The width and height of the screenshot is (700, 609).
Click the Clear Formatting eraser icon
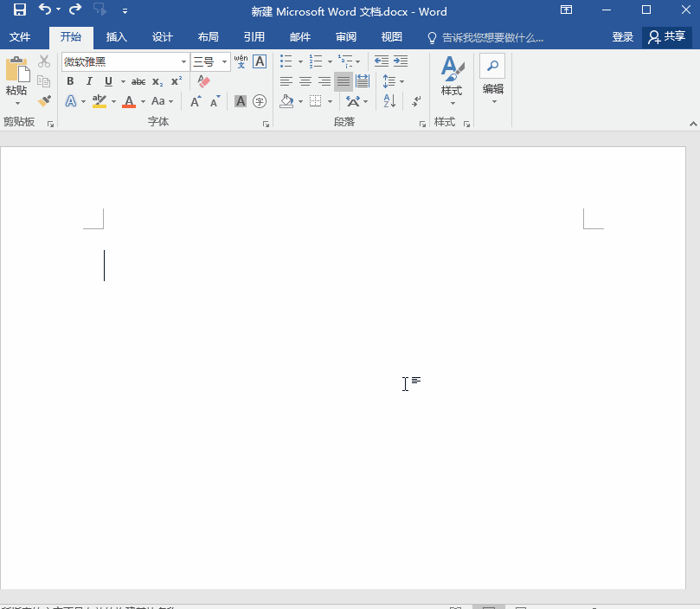[x=204, y=81]
